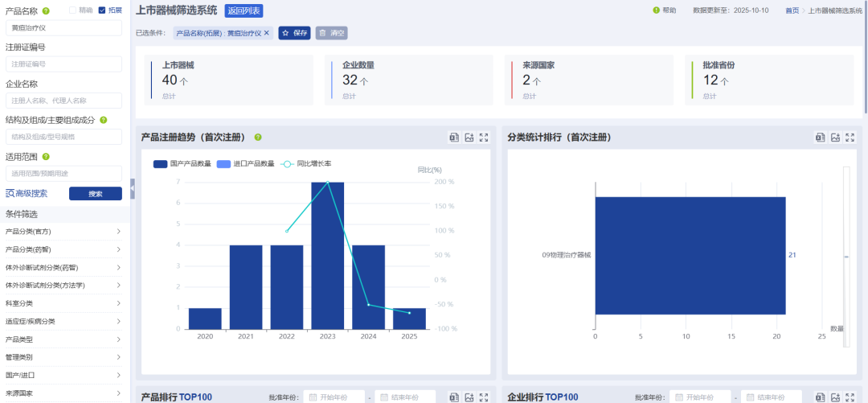Viewport: 868px width, 403px height.
Task: Click help icon beside 产品名称 label
Action: (45, 10)
